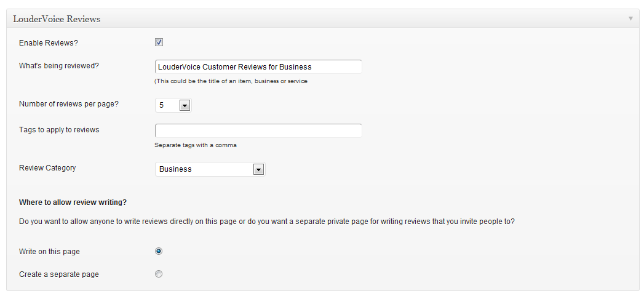Open the Number of reviews per page dropdown

[x=173, y=105]
